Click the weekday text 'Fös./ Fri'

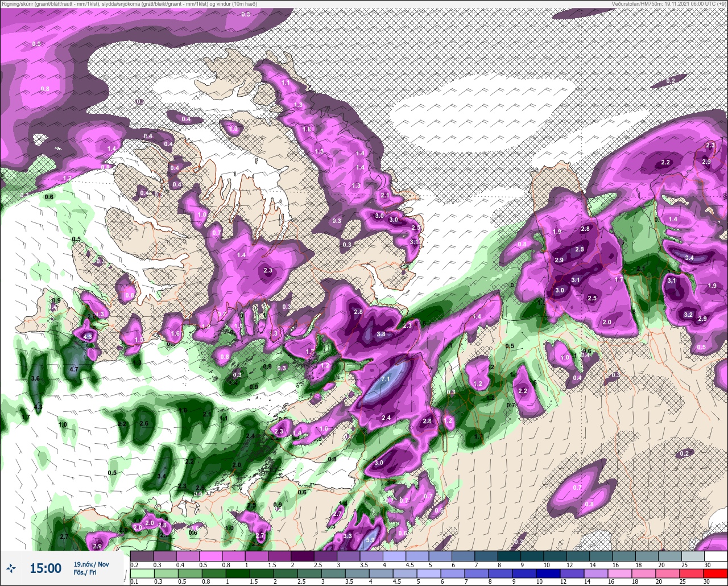(85, 572)
